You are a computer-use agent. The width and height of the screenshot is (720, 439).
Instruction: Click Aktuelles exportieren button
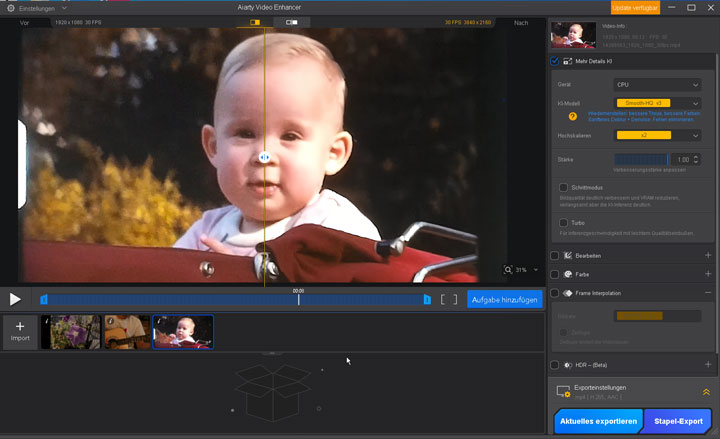pos(598,421)
